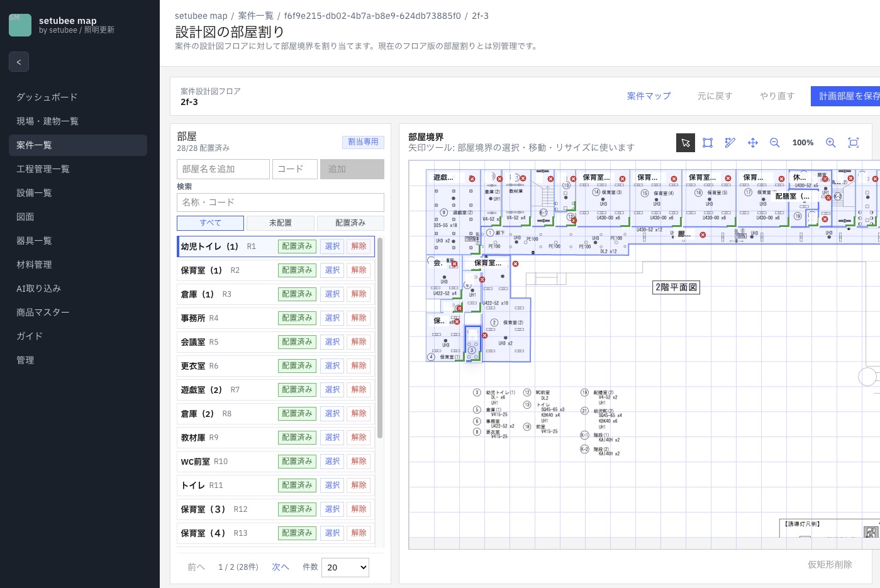Open 図面 in the sidebar

78,216
